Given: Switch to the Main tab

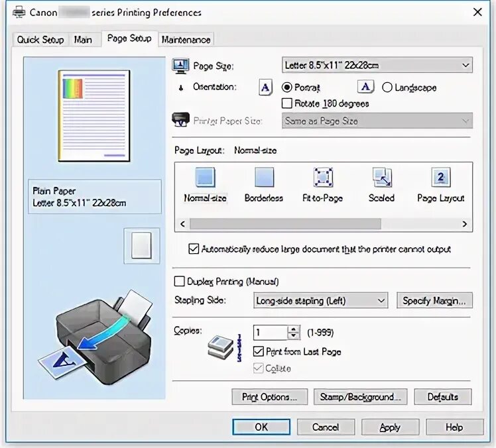Looking at the screenshot, I should 83,40.
